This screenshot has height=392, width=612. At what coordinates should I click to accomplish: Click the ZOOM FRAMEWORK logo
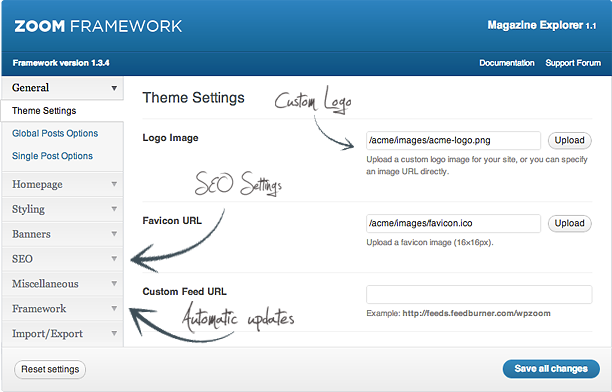tap(98, 26)
